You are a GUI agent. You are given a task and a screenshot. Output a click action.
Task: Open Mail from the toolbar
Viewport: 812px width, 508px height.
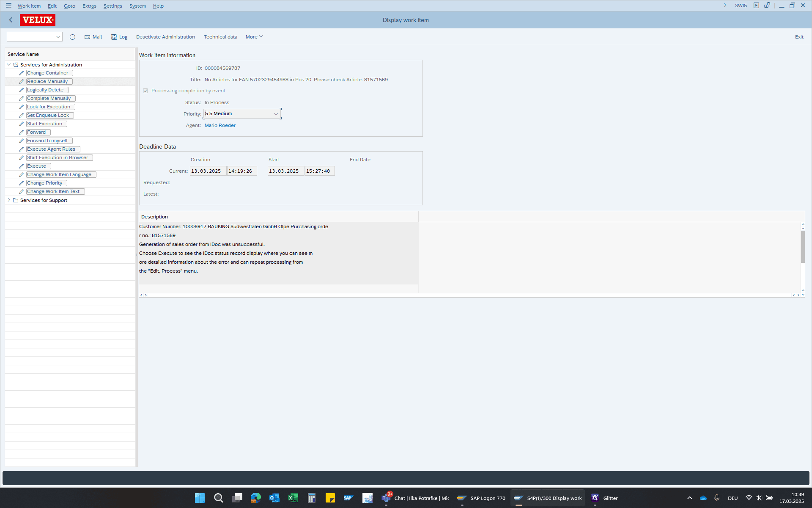93,37
